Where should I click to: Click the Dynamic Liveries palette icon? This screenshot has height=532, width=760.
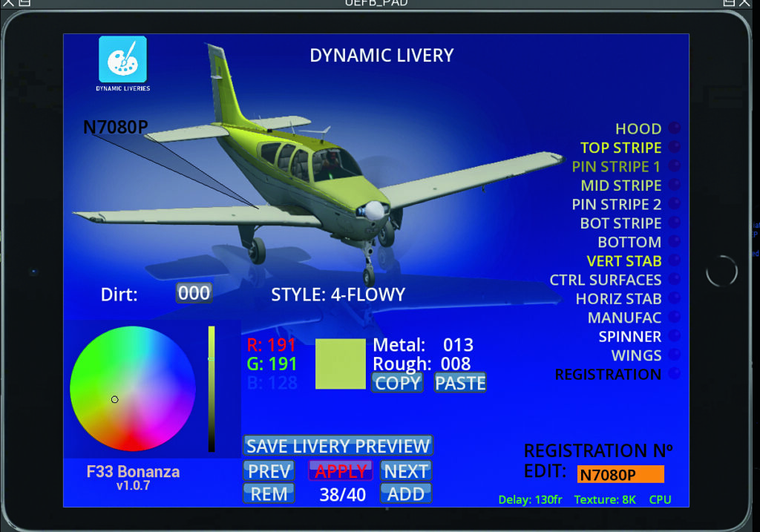tap(122, 59)
